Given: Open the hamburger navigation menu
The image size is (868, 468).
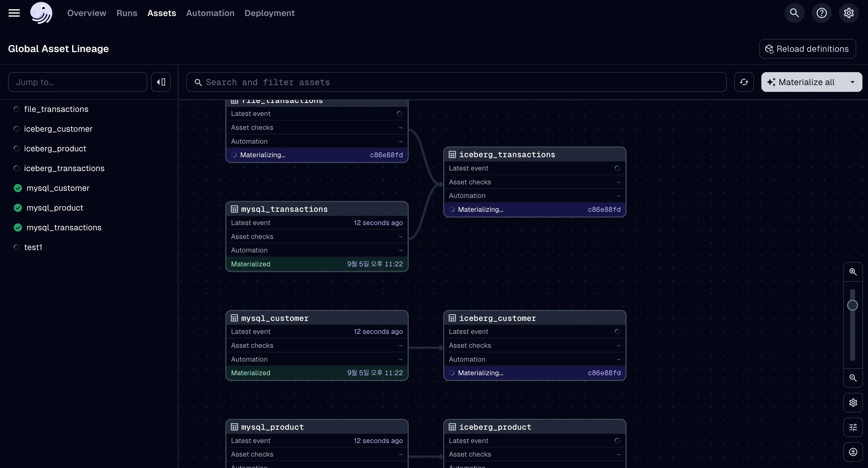Looking at the screenshot, I should [x=14, y=13].
